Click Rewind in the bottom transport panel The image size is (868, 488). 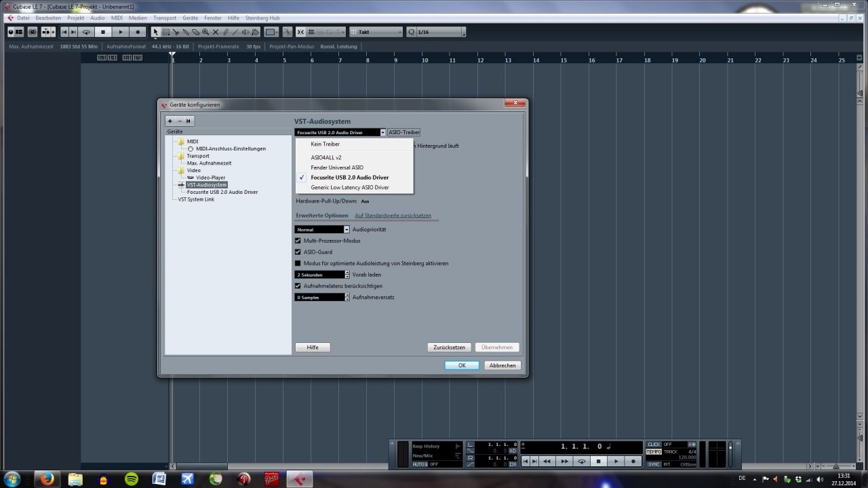[547, 461]
